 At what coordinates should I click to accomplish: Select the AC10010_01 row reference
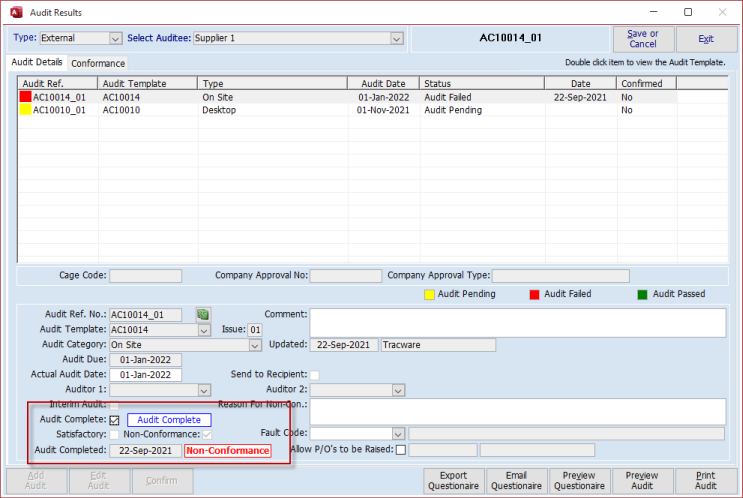[x=59, y=110]
